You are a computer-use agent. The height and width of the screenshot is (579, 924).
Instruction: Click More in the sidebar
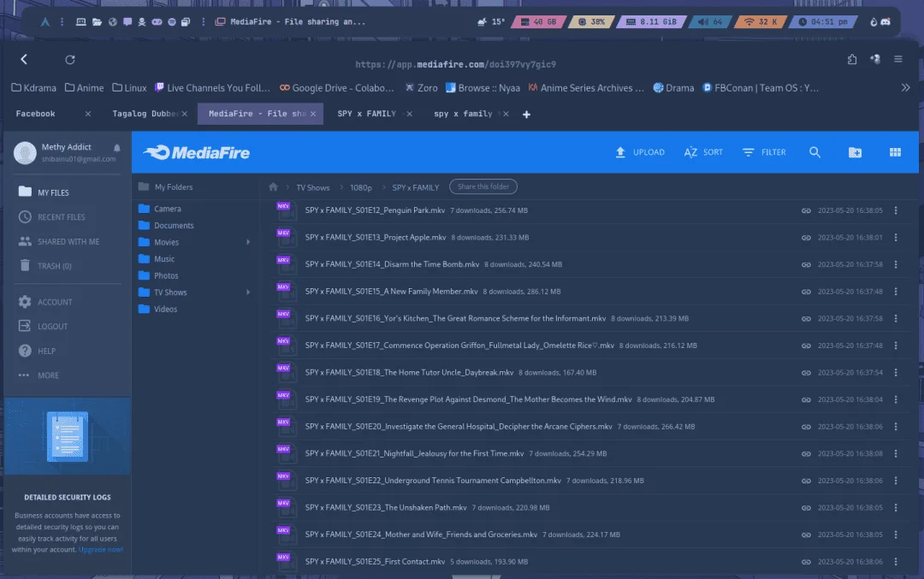[38, 375]
